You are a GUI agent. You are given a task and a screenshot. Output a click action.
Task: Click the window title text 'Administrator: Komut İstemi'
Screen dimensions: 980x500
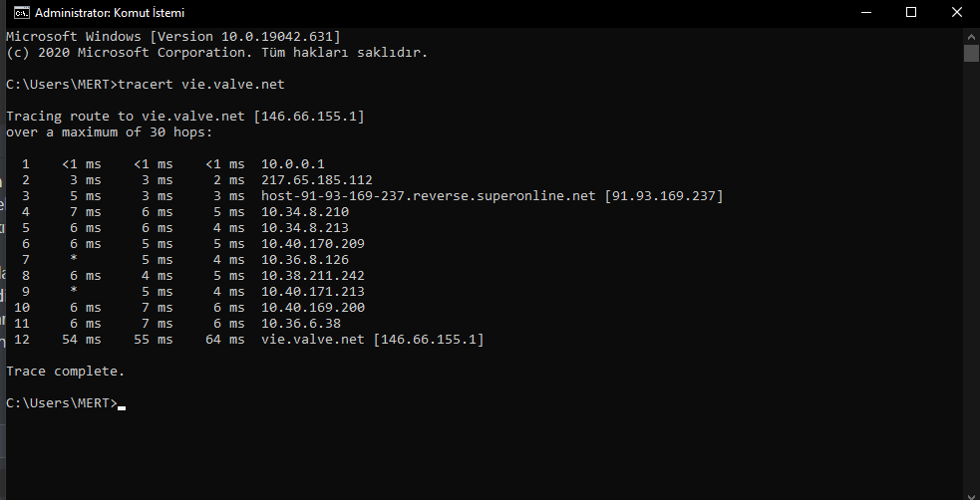coord(110,13)
